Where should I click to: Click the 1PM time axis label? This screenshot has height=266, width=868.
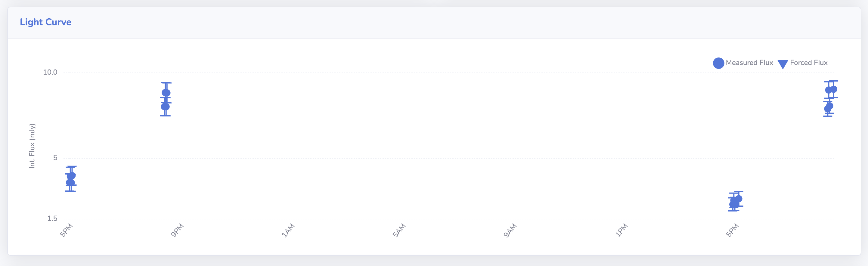point(621,230)
